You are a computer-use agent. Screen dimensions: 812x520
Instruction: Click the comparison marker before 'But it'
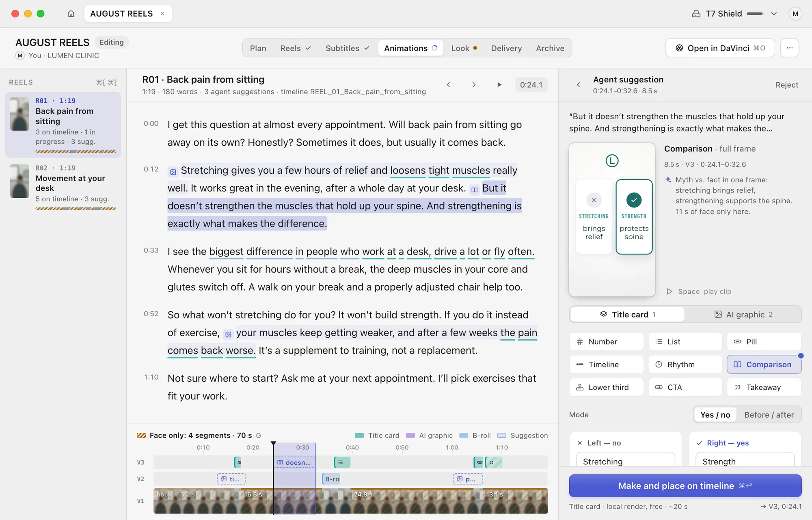click(474, 190)
